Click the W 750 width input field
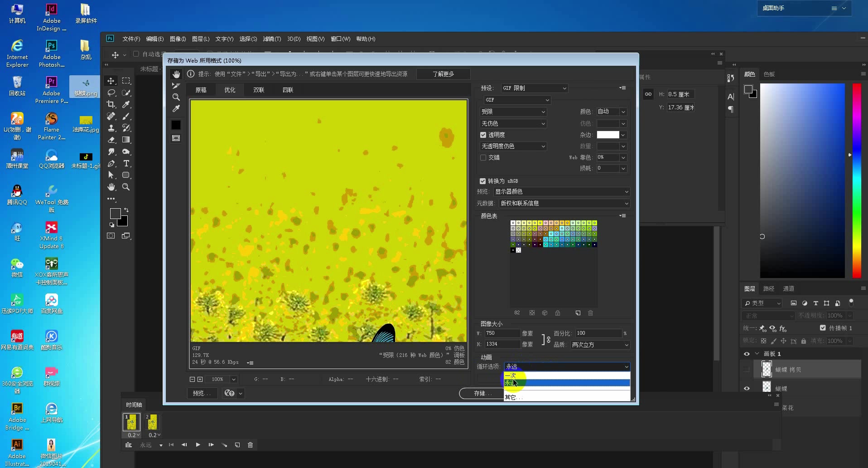The image size is (868, 468). tap(502, 333)
